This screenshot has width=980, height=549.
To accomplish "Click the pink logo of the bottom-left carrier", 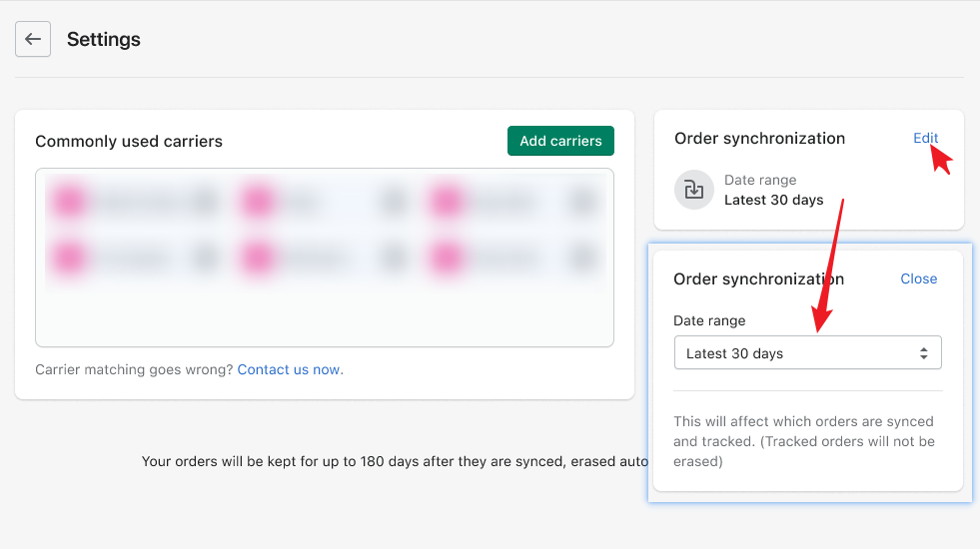I will pyautogui.click(x=71, y=258).
